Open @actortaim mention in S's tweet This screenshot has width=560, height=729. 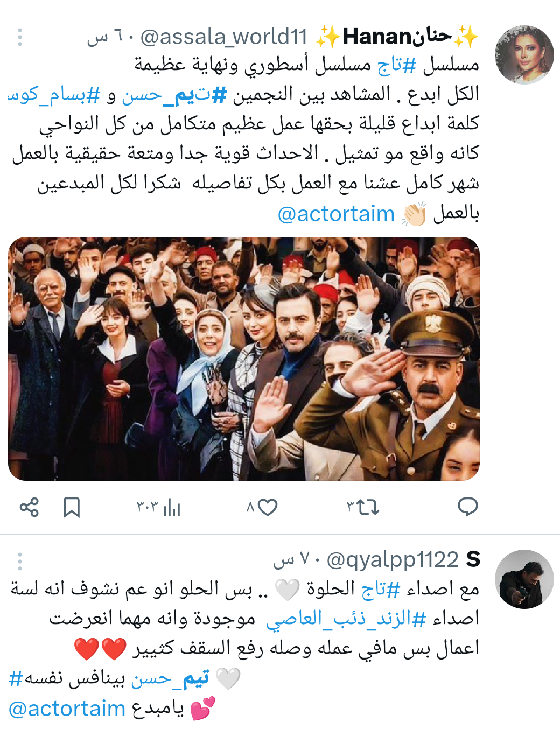pyautogui.click(x=67, y=709)
